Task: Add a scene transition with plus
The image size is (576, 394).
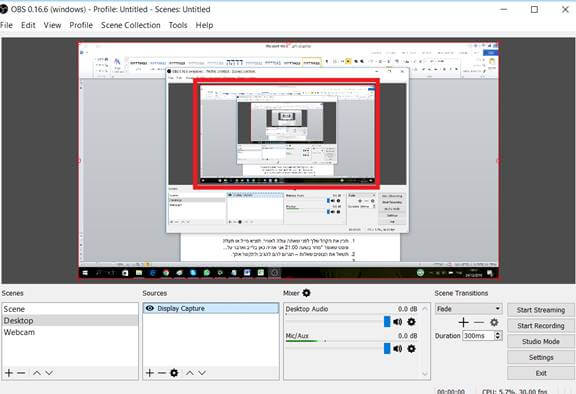Action: (x=463, y=322)
